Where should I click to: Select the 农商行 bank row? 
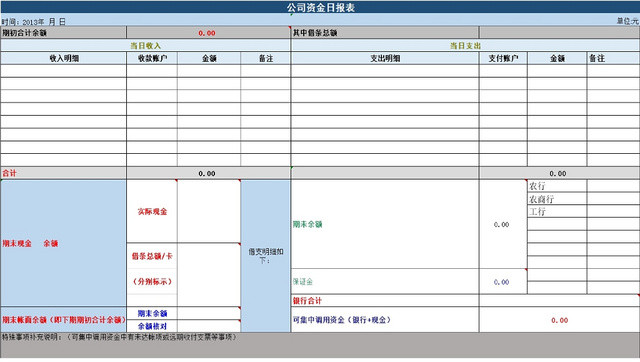557,199
